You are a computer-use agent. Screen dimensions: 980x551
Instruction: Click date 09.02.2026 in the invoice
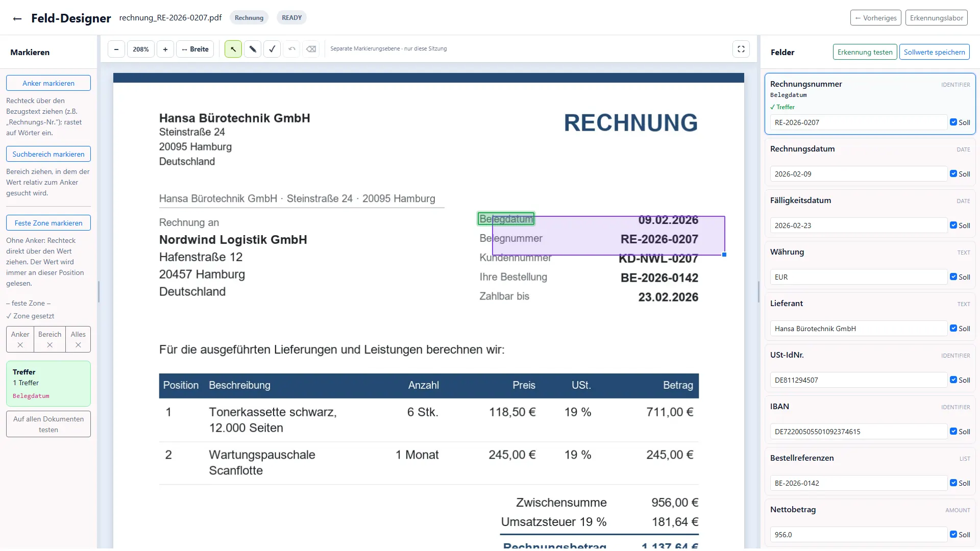668,220
